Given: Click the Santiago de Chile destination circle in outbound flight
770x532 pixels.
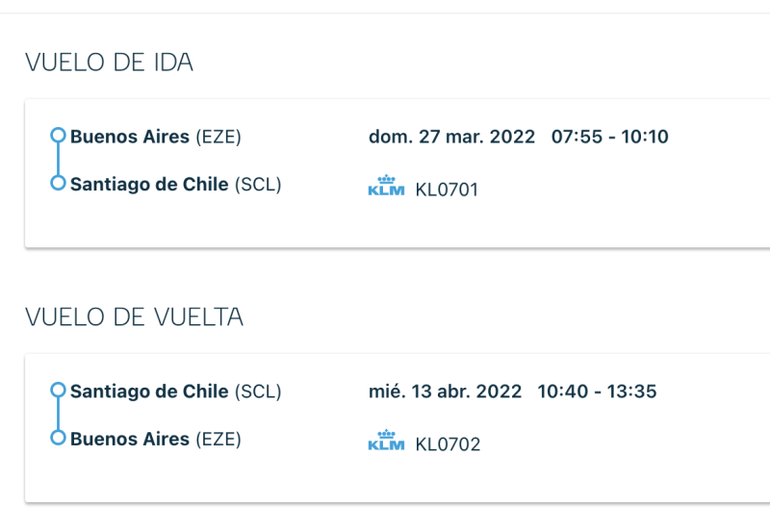Looking at the screenshot, I should click(58, 183).
